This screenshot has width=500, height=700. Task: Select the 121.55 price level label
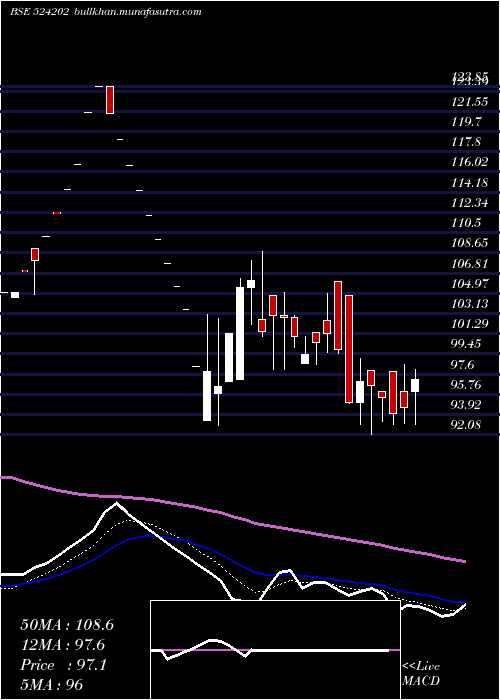point(469,102)
